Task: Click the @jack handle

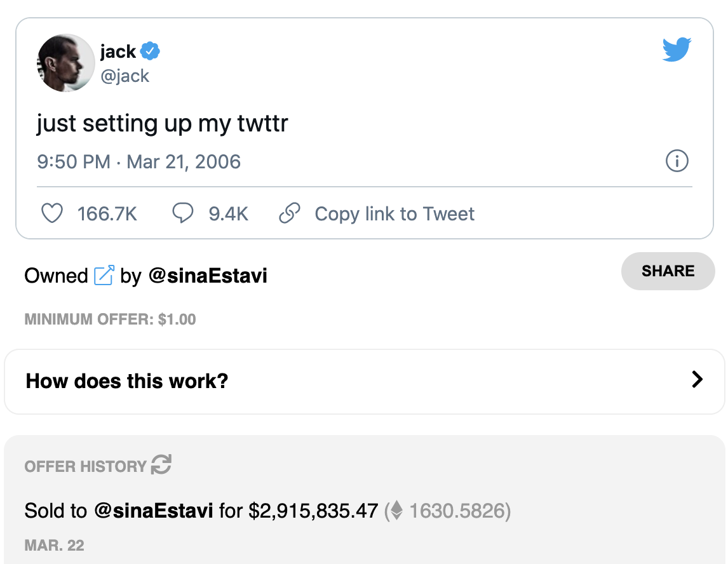Action: [125, 76]
